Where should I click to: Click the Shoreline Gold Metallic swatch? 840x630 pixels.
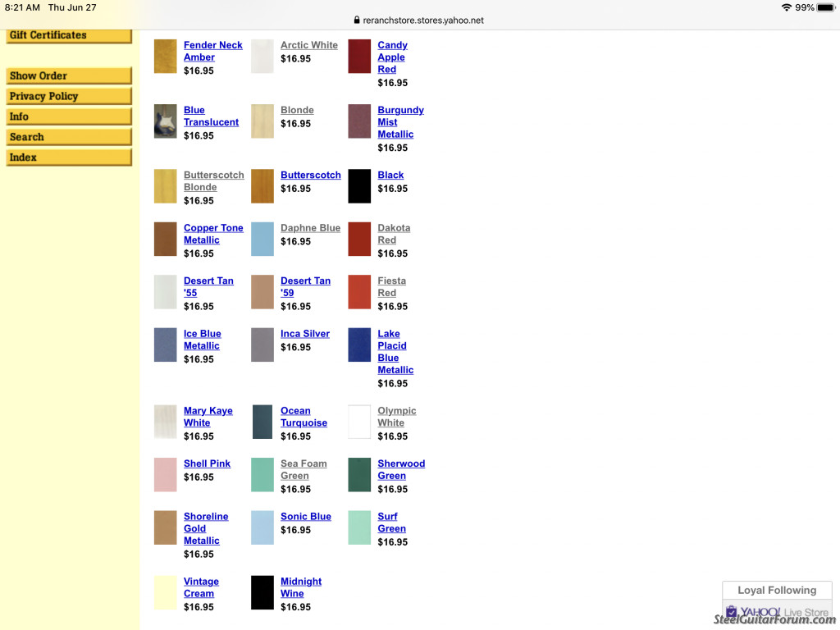(165, 527)
